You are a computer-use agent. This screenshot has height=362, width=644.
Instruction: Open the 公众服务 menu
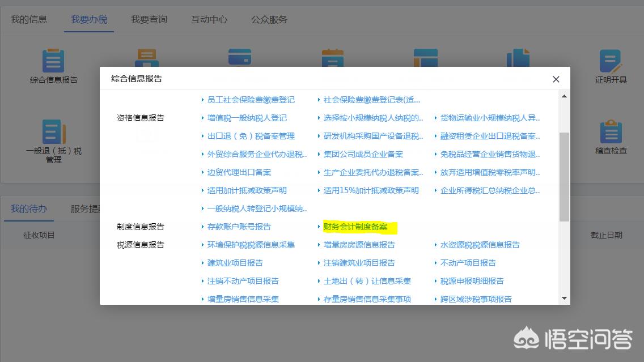pyautogui.click(x=268, y=19)
